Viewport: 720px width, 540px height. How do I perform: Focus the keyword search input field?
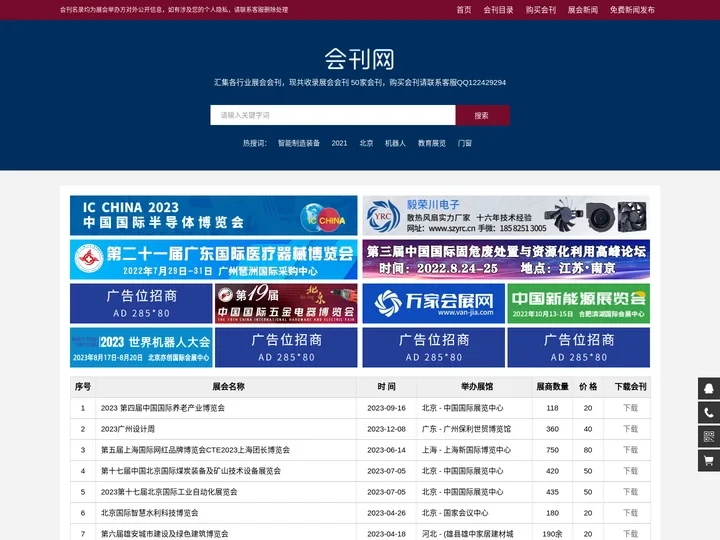(x=333, y=115)
